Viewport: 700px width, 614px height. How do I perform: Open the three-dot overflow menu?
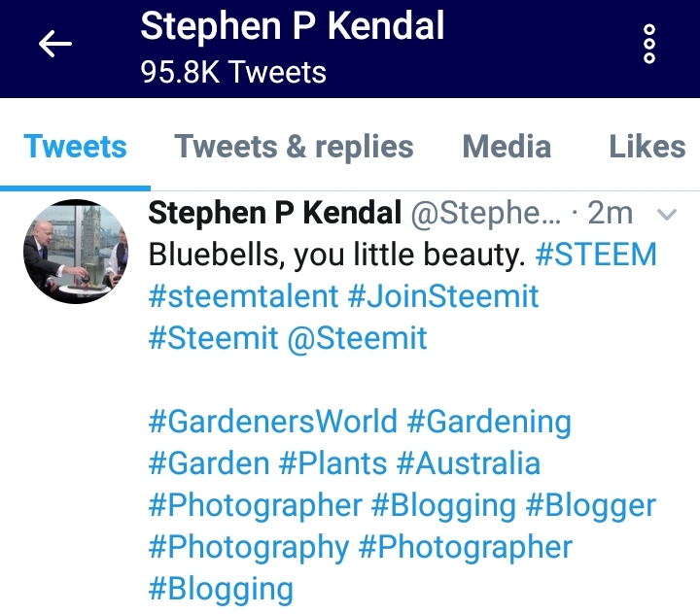[x=649, y=44]
